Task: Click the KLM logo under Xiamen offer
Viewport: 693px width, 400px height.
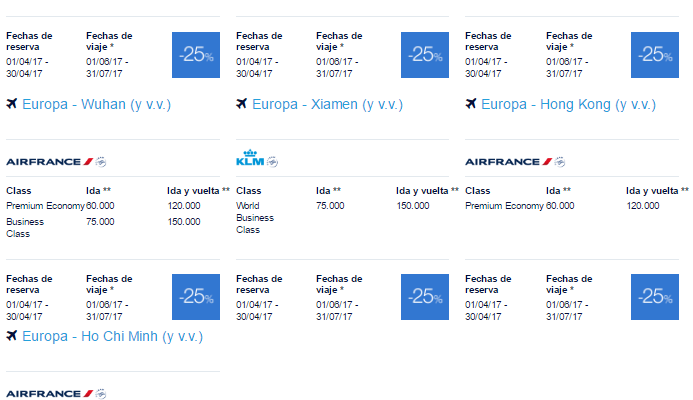Action: pyautogui.click(x=250, y=158)
